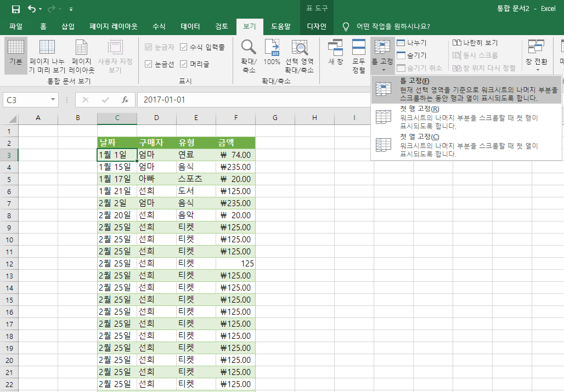Click 선택 영역 확대/축소
564x392 pixels.
[x=299, y=55]
